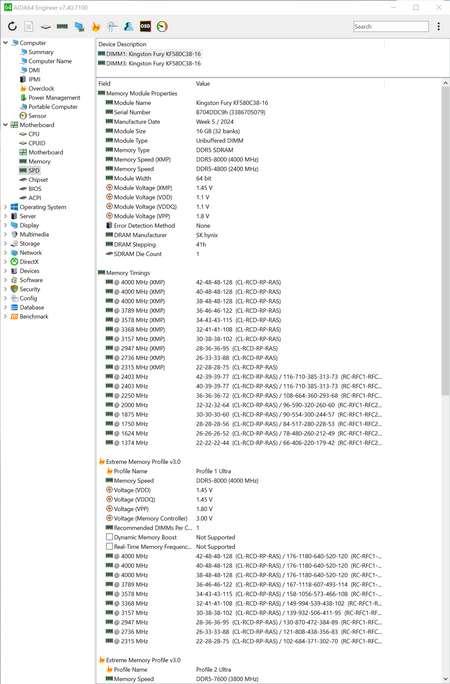Open the monitor diagnostics toolbar icon
The image size is (450, 684).
click(79, 27)
